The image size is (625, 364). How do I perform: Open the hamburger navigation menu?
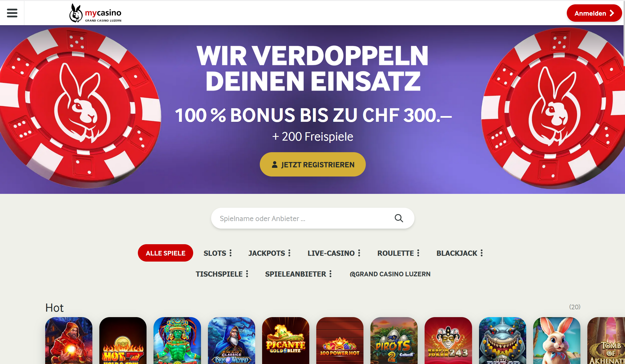12,13
